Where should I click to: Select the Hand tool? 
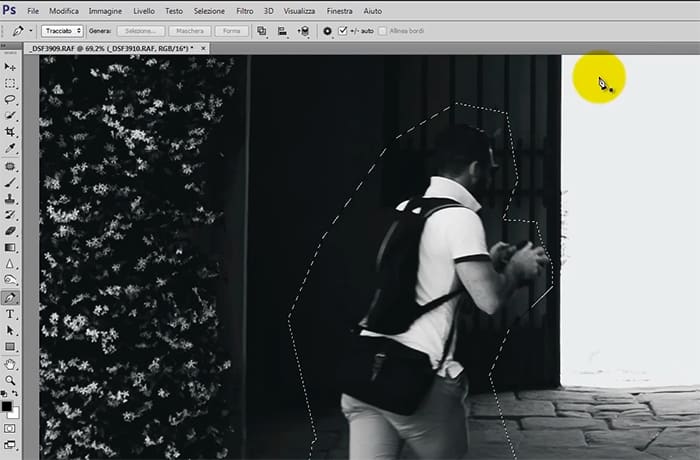[x=10, y=364]
